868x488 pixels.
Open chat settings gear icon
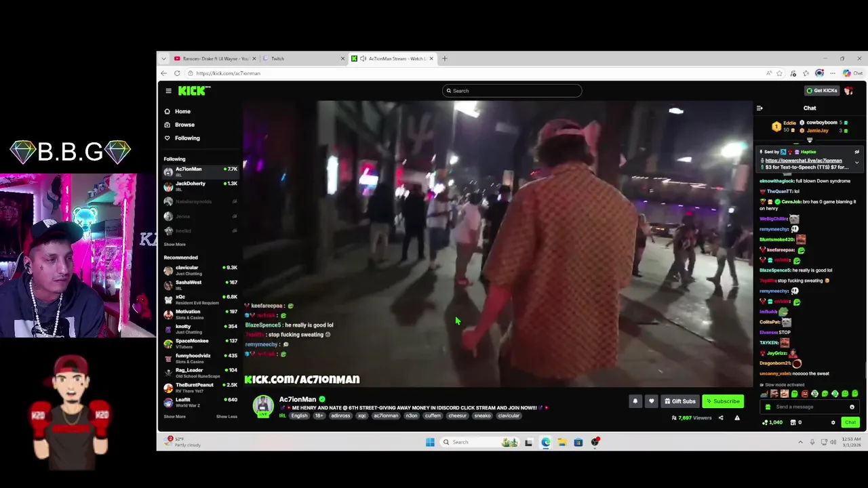(833, 423)
